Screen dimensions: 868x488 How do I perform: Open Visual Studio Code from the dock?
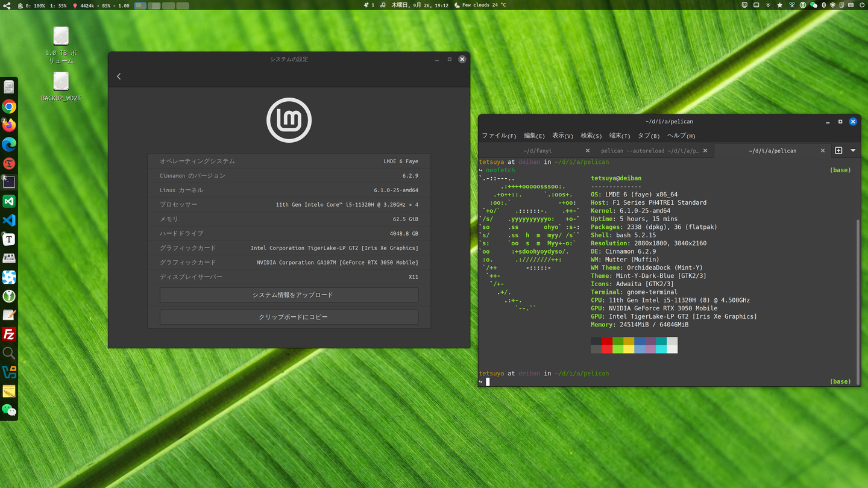(9, 220)
